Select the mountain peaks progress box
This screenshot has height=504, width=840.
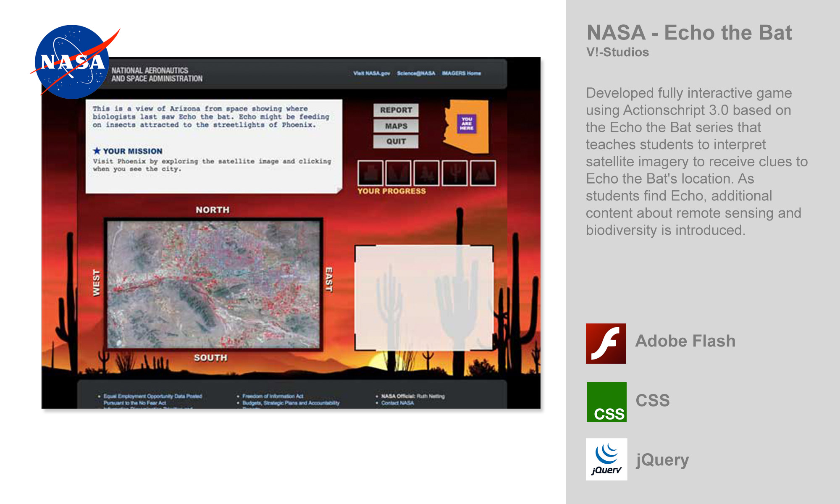(483, 173)
